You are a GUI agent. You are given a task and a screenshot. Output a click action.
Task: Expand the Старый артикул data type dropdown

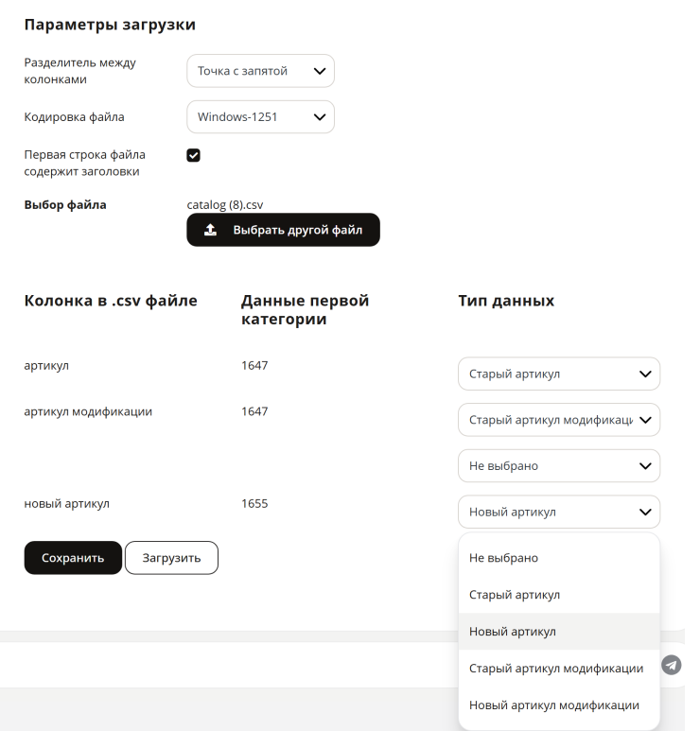tap(559, 374)
